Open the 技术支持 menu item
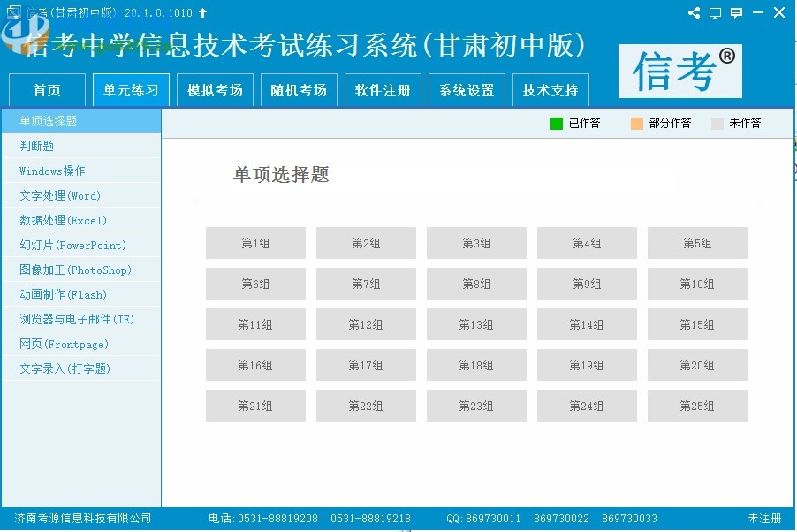Image resolution: width=797 pixels, height=532 pixels. 550,89
